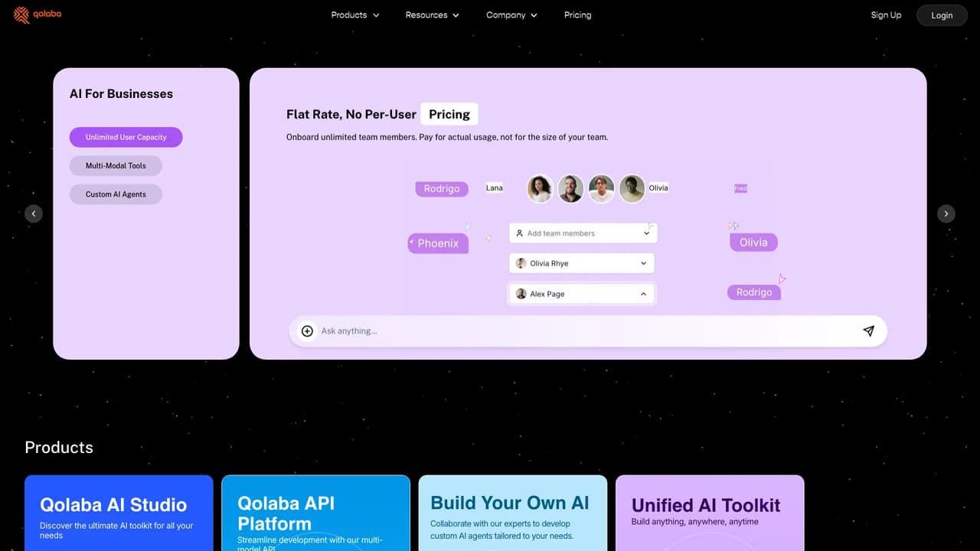The height and width of the screenshot is (551, 980).
Task: Expand the Add team members dropdown
Action: pos(583,233)
